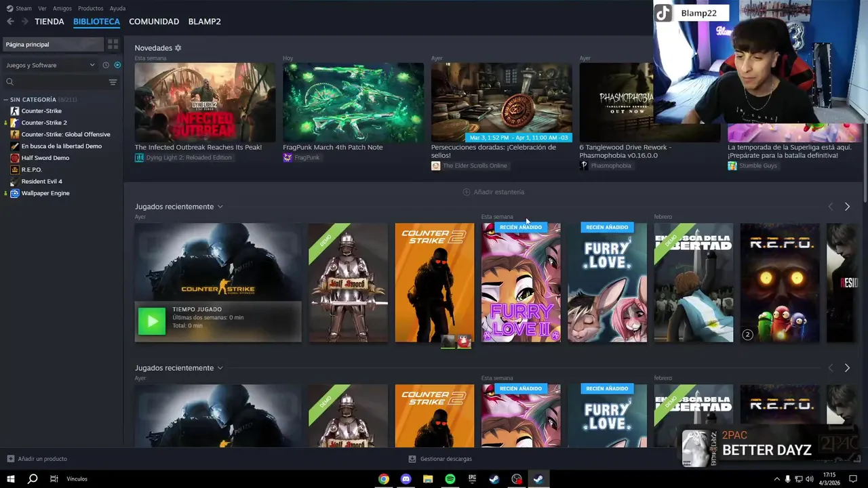Screen dimensions: 868x488
Task: Go to the TIENDA tab
Action: click(50, 22)
